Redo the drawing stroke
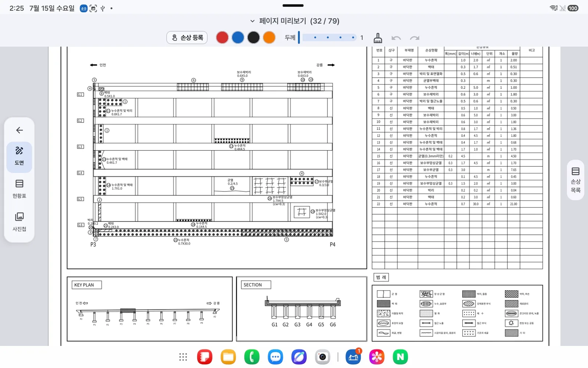Image resolution: width=588 pixels, height=368 pixels. (415, 38)
